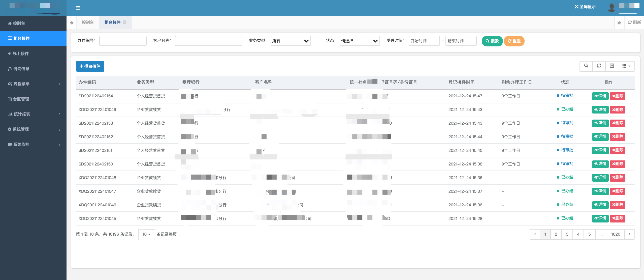Delete row XDQ2021122401049
The image size is (644, 280).
(x=618, y=110)
